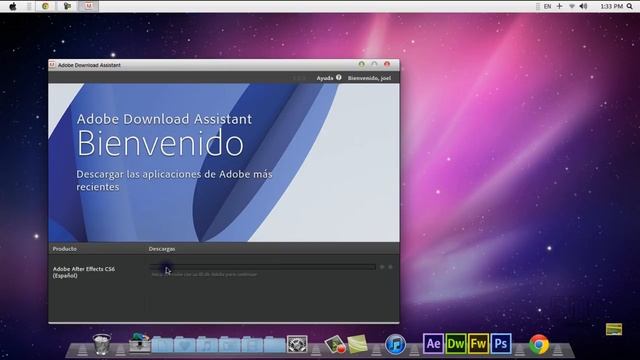Click Bienvenido, joel account label
The width and height of the screenshot is (640, 360).
coord(369,78)
